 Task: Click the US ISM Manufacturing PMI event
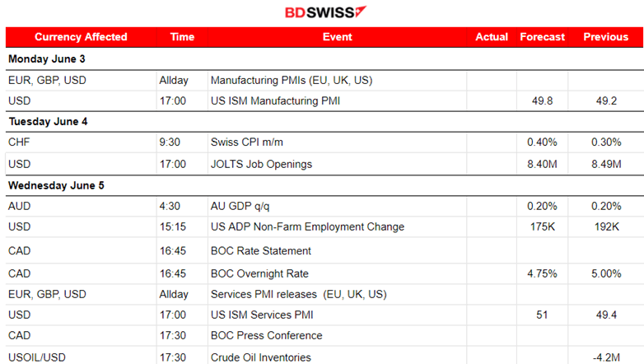coord(275,101)
